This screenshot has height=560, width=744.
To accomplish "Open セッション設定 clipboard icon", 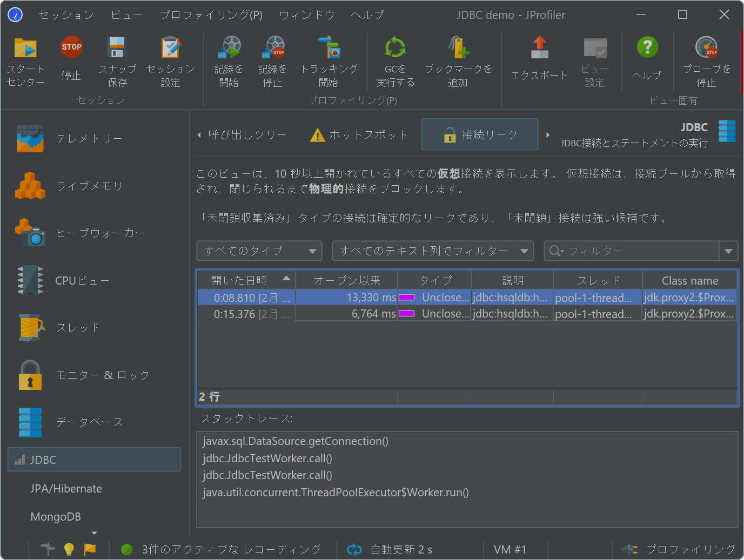I will (x=171, y=48).
